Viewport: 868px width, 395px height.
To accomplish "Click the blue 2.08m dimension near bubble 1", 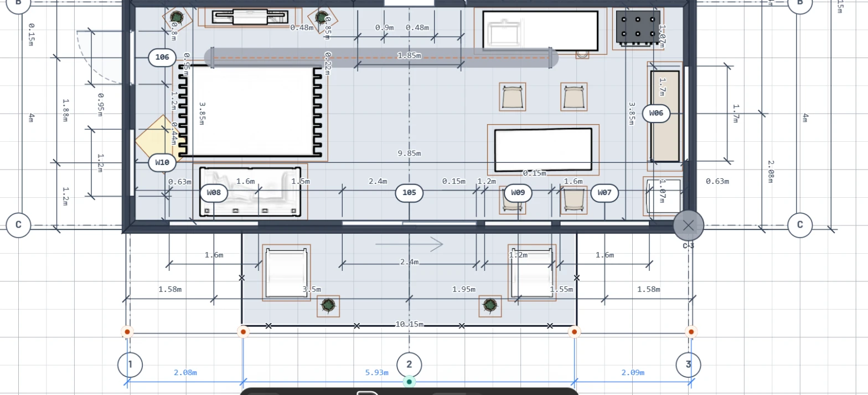I will 185,373.
